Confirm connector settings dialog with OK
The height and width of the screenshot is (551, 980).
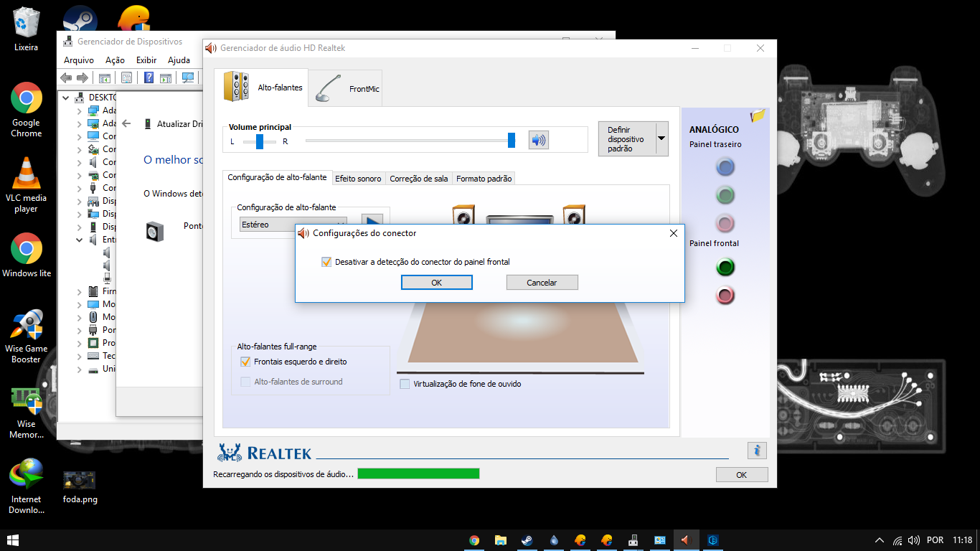point(436,283)
